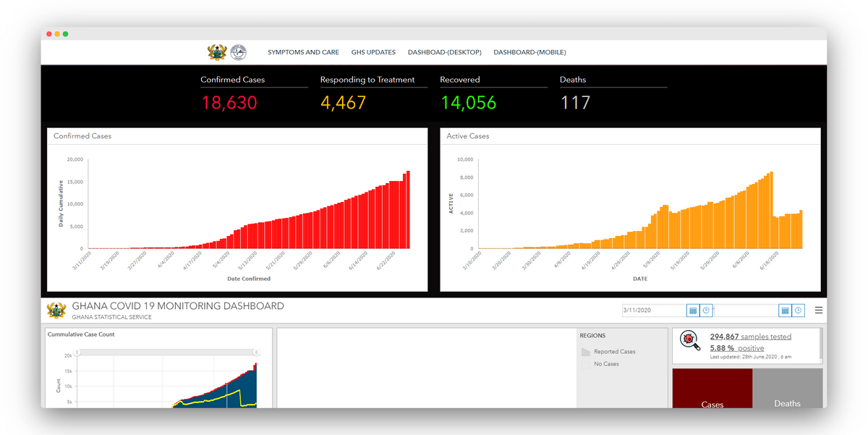Open the start date clock time picker
This screenshot has width=868, height=435.
click(706, 311)
